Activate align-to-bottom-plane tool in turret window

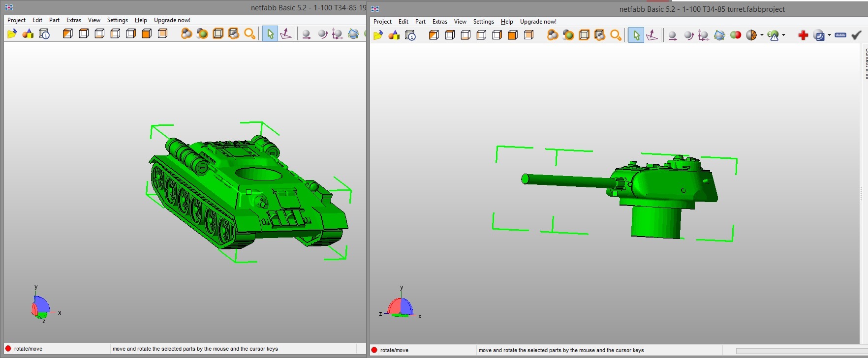[651, 35]
